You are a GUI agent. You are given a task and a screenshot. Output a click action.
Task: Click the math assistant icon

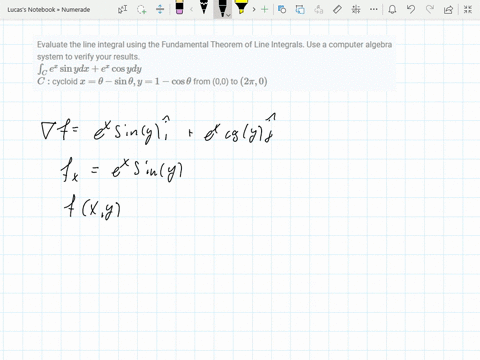(x=356, y=9)
